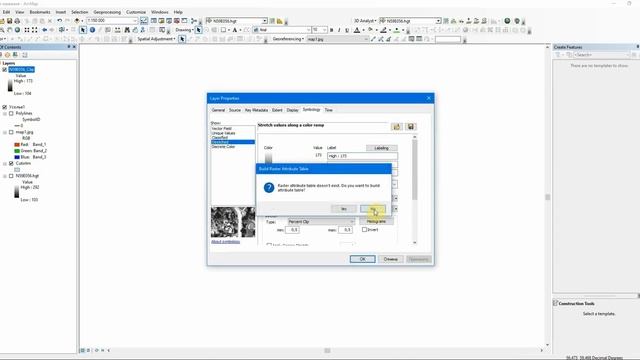Collapse the Polylines layer tree node
This screenshot has height=360, width=640.
pyautogui.click(x=5, y=113)
